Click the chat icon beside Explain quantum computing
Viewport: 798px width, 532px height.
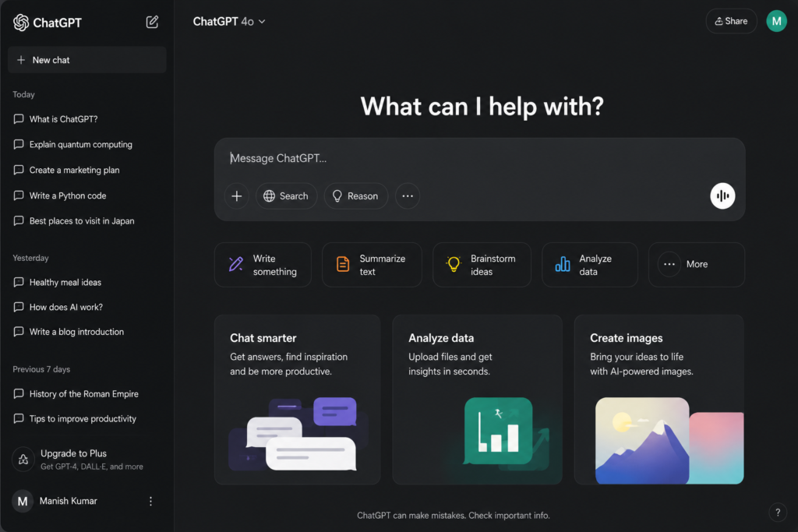[19, 144]
